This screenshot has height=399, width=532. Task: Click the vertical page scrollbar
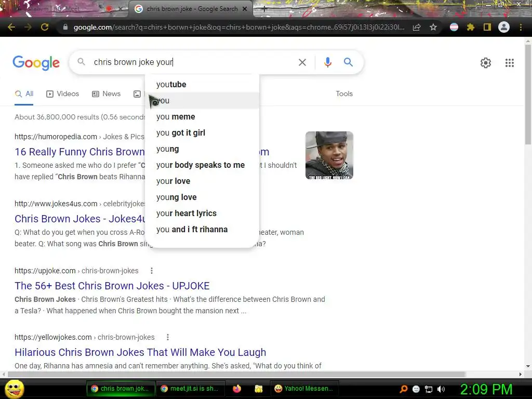528,94
